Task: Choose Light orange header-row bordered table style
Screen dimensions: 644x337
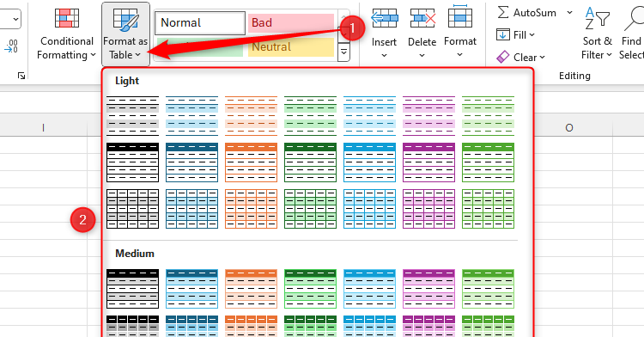Action: tap(251, 162)
